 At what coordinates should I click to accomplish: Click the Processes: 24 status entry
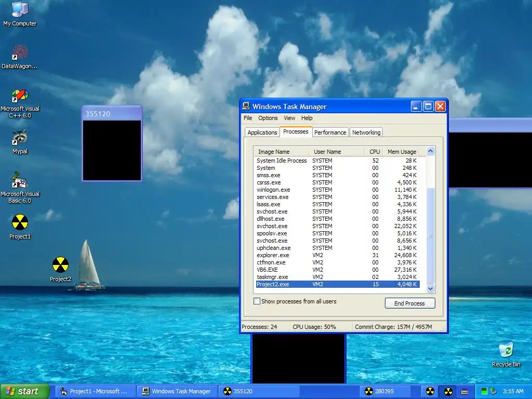260,327
